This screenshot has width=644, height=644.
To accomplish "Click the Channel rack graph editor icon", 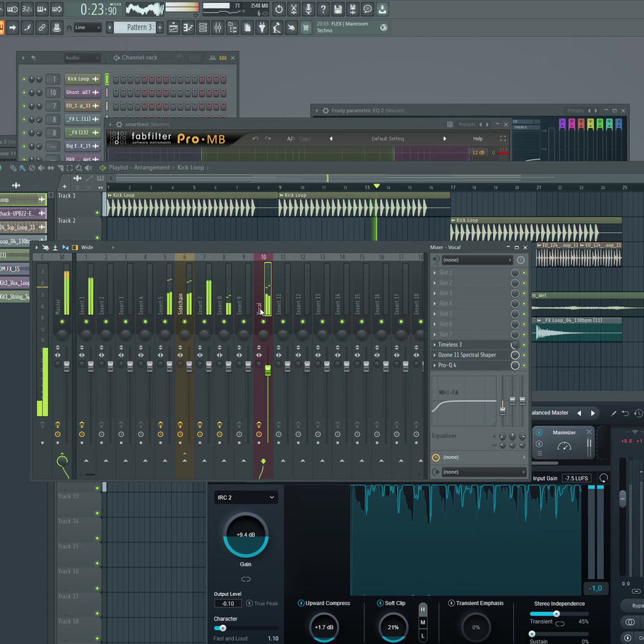I will [213, 58].
